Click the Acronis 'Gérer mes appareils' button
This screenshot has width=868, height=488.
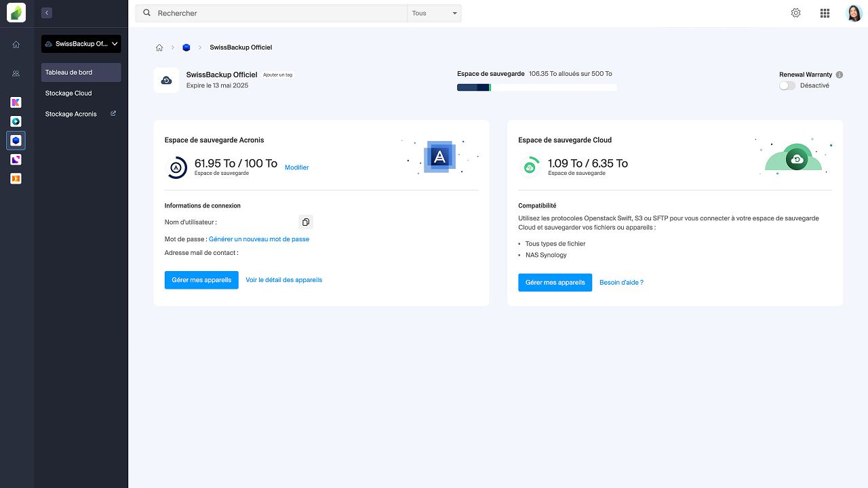point(201,279)
